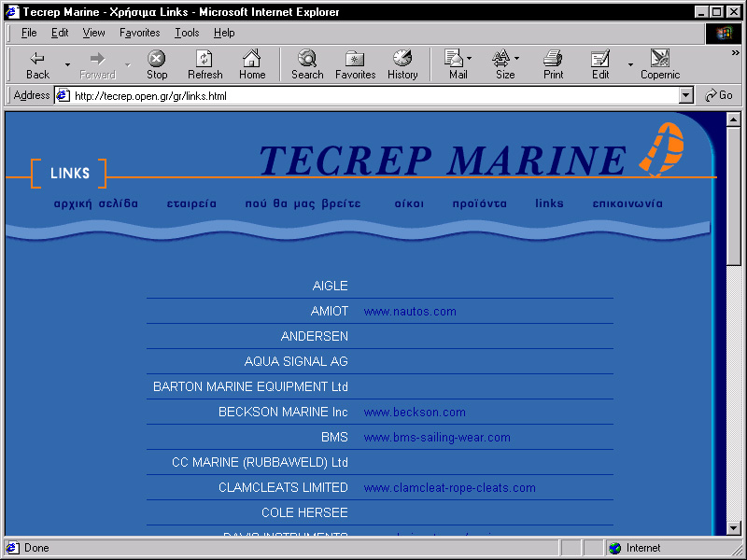Screen dimensions: 747x560
Task: Select the COLE HERSEE text
Action: tap(304, 512)
